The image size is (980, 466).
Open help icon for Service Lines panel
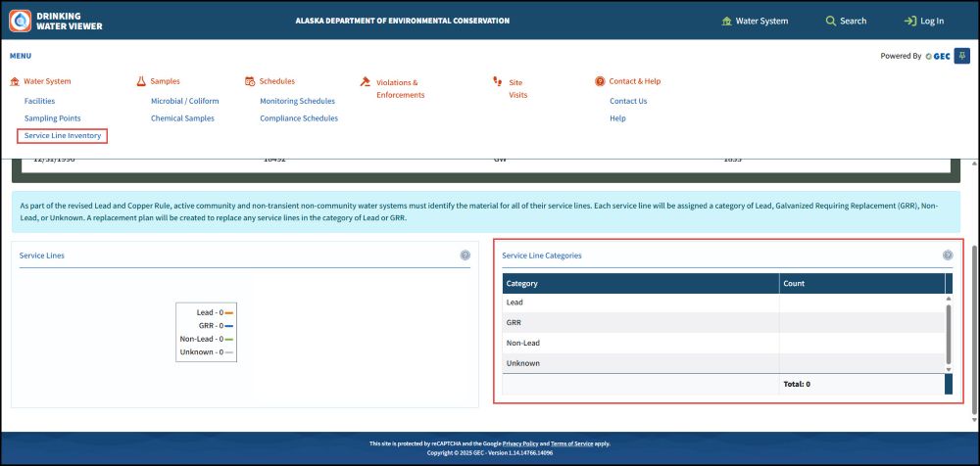click(465, 256)
